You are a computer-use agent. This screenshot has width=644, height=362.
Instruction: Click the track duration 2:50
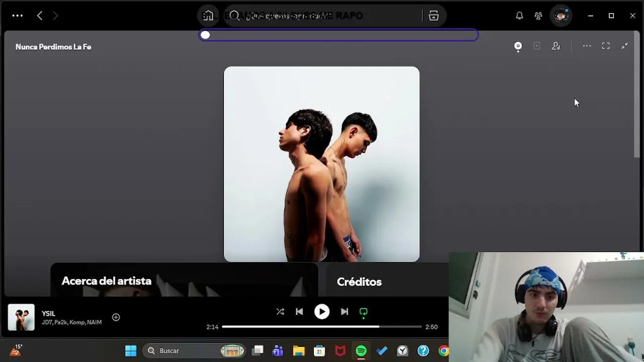[x=431, y=327]
